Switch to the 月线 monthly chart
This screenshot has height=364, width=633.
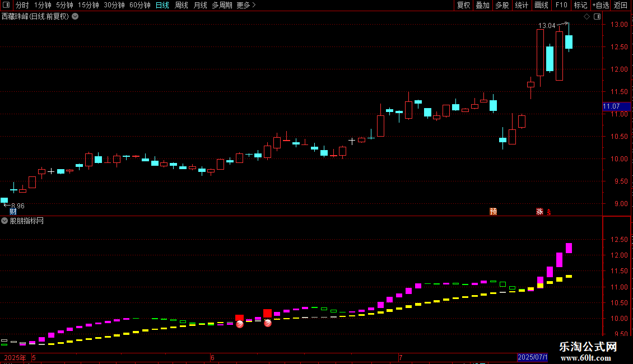[200, 5]
